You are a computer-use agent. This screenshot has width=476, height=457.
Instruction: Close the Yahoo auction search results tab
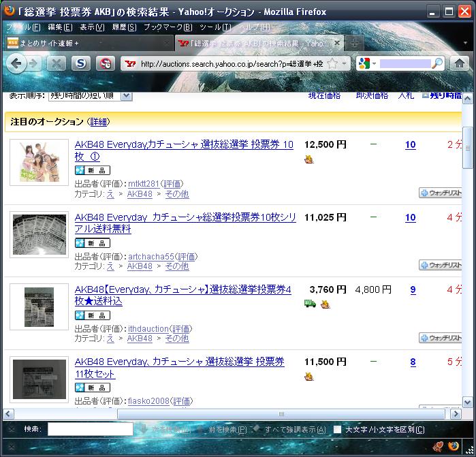click(337, 43)
